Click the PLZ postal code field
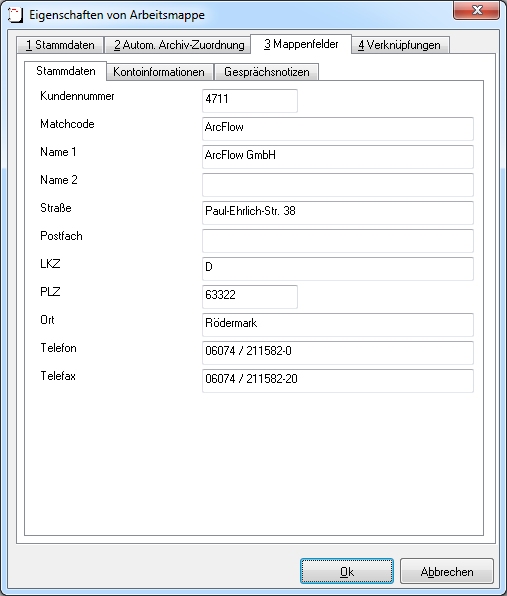Viewport: 507px width, 596px height. (250, 297)
